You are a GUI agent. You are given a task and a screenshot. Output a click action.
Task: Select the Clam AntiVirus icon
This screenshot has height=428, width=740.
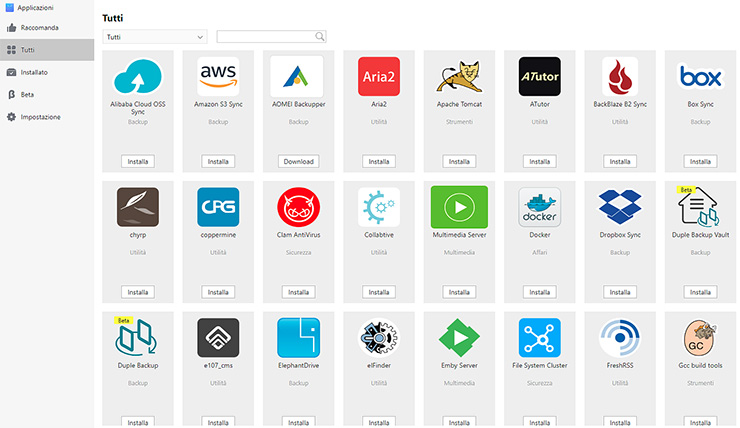(x=298, y=207)
